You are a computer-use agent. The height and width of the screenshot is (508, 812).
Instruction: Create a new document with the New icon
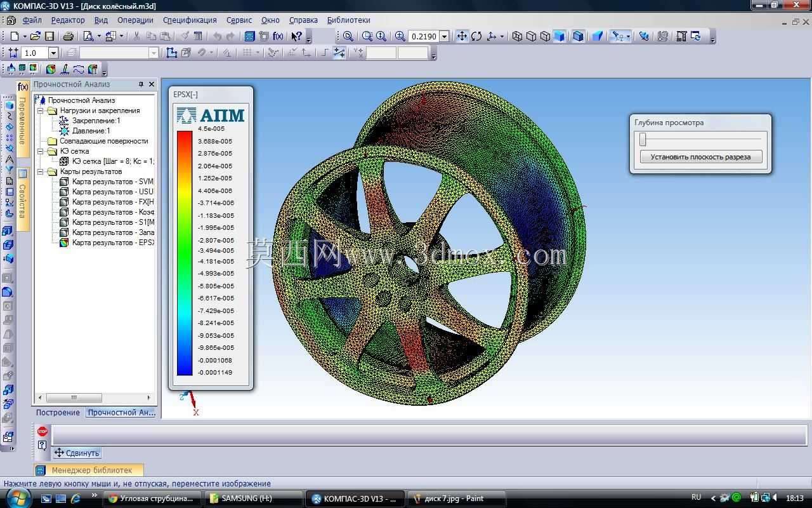[15, 36]
